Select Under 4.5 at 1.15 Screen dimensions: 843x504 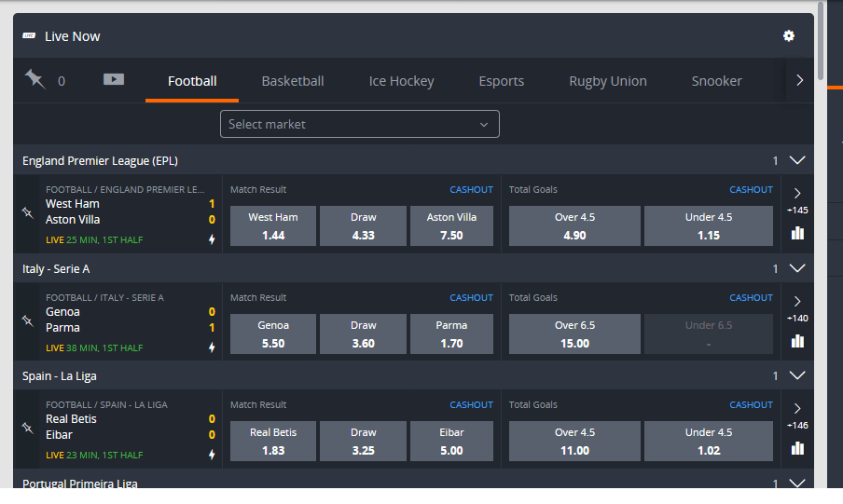point(709,225)
